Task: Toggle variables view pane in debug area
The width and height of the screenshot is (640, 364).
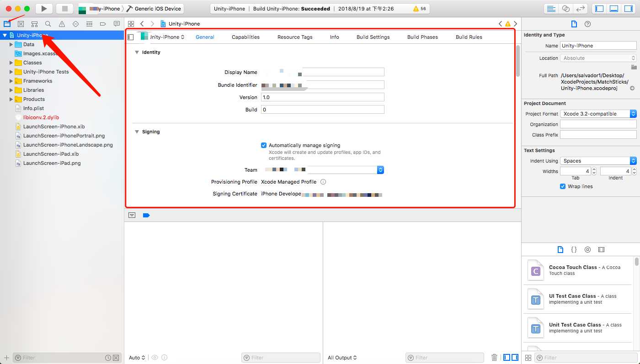Action: 507,358
